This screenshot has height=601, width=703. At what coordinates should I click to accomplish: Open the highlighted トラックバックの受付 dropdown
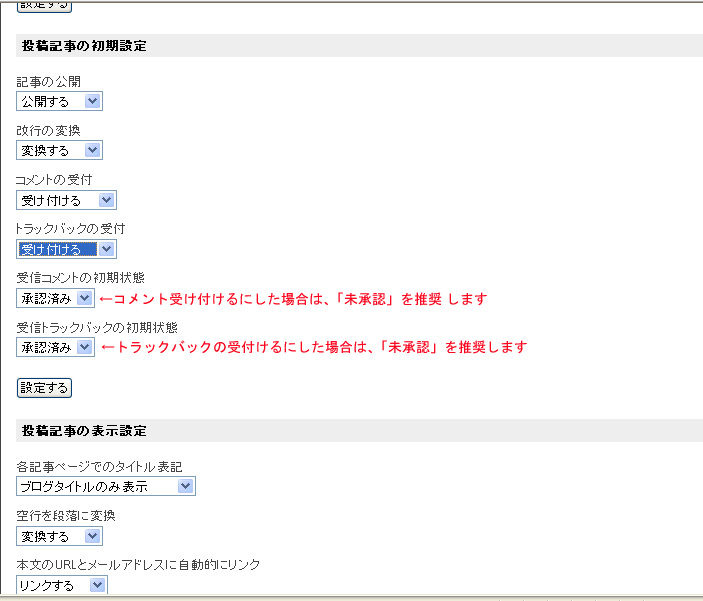pos(66,249)
